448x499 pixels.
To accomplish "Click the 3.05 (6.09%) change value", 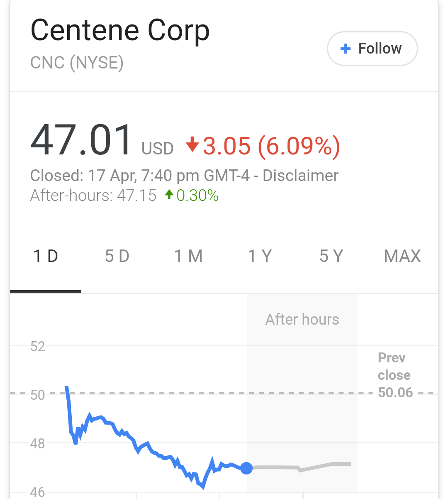I will pyautogui.click(x=271, y=146).
